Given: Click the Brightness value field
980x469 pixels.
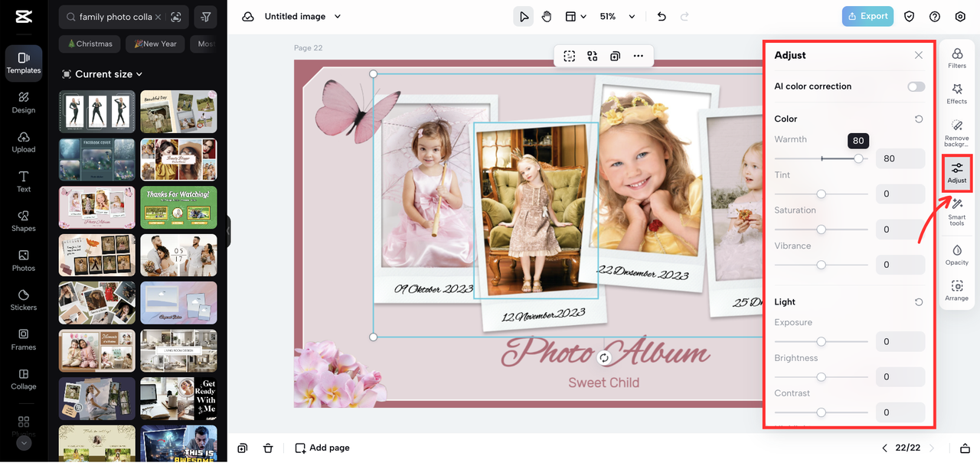Looking at the screenshot, I should pos(900,376).
